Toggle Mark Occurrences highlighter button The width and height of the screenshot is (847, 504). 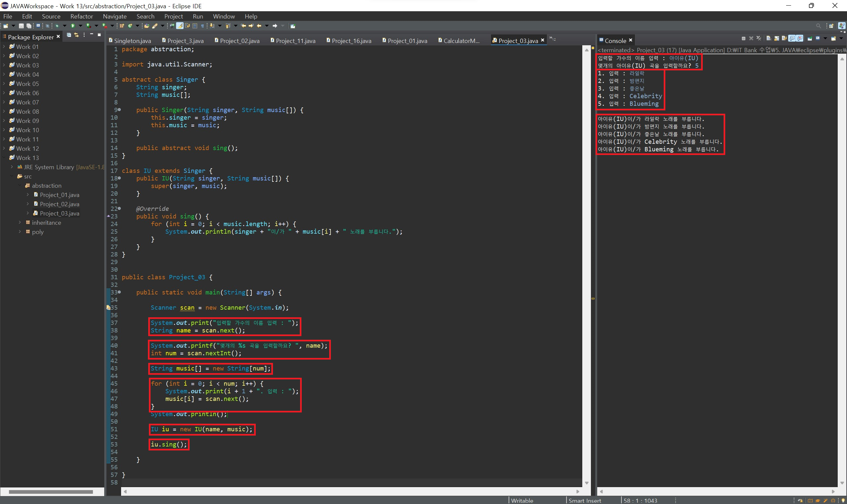click(180, 26)
